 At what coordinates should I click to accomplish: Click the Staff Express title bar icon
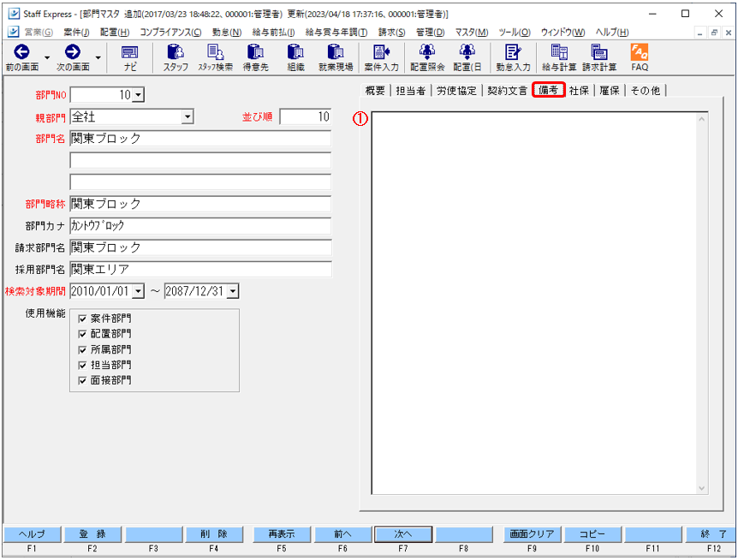tap(14, 14)
